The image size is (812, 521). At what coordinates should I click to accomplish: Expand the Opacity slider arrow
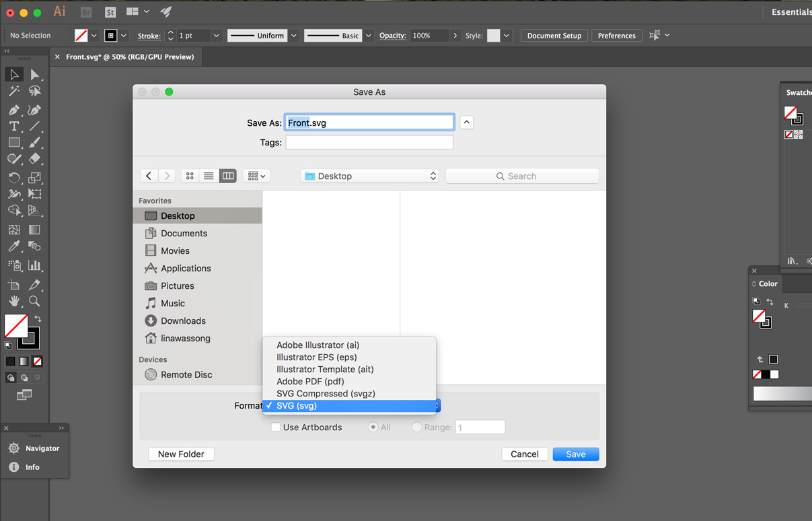tap(455, 36)
